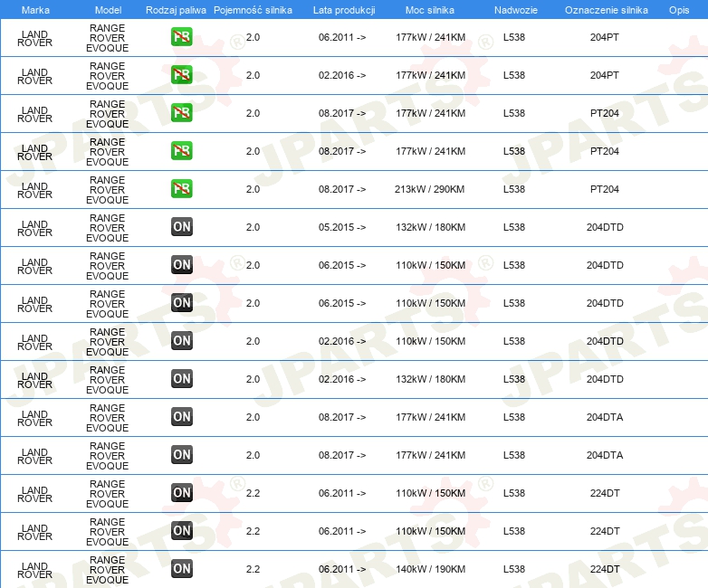Select the Opis column header
Viewport: 708px width, 588px height.
point(679,10)
